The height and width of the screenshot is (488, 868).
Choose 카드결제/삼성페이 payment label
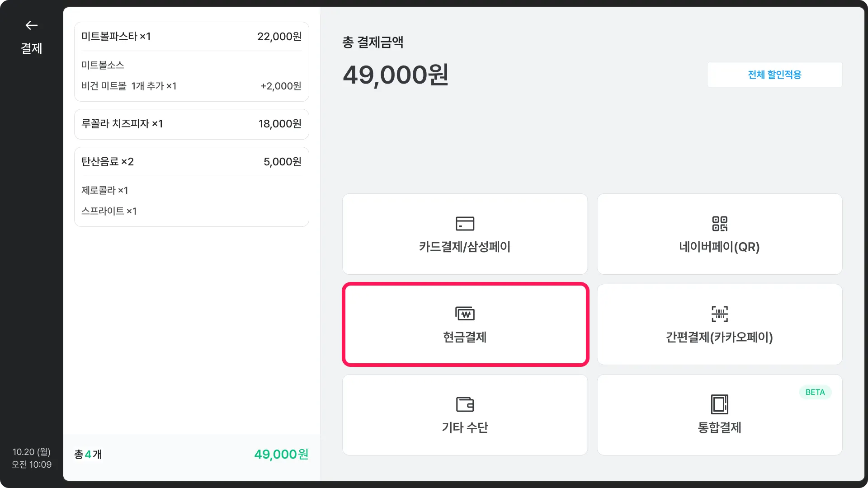pyautogui.click(x=465, y=247)
